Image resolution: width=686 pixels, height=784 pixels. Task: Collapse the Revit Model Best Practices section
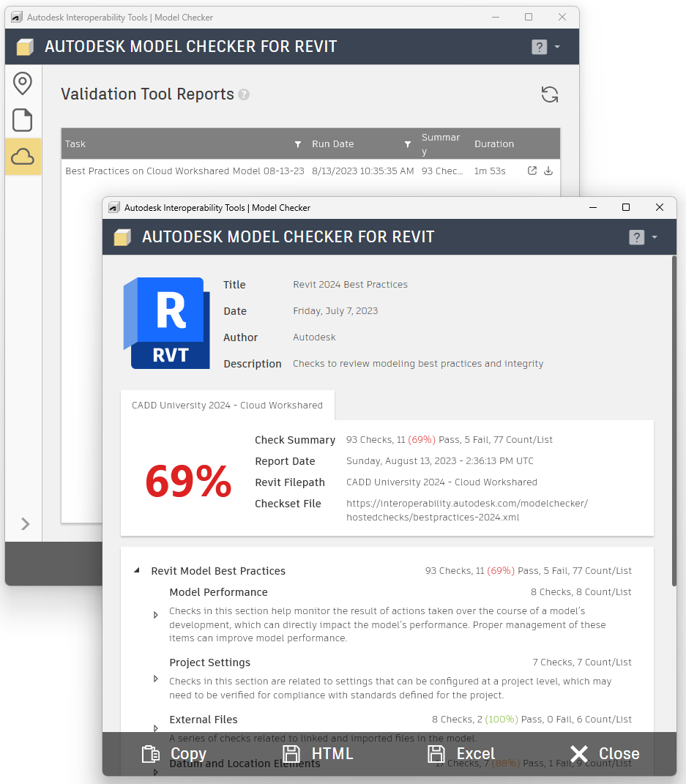[x=136, y=570]
